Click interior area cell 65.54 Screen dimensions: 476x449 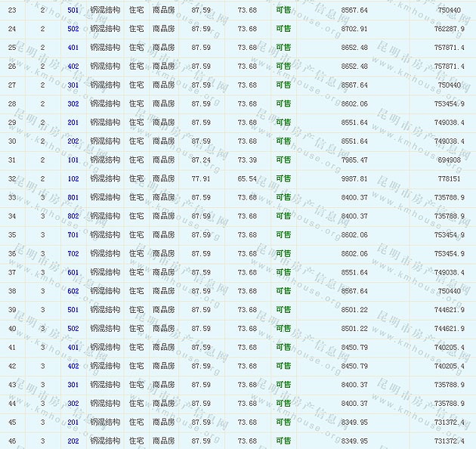coord(247,179)
